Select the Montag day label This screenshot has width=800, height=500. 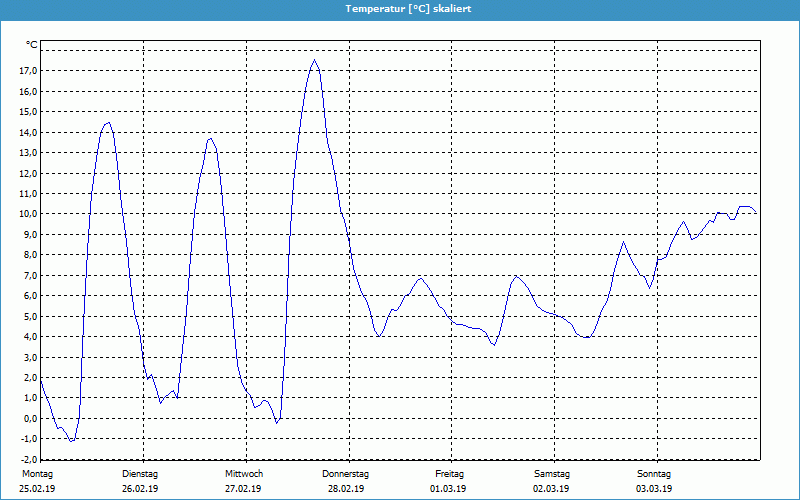(x=36, y=474)
